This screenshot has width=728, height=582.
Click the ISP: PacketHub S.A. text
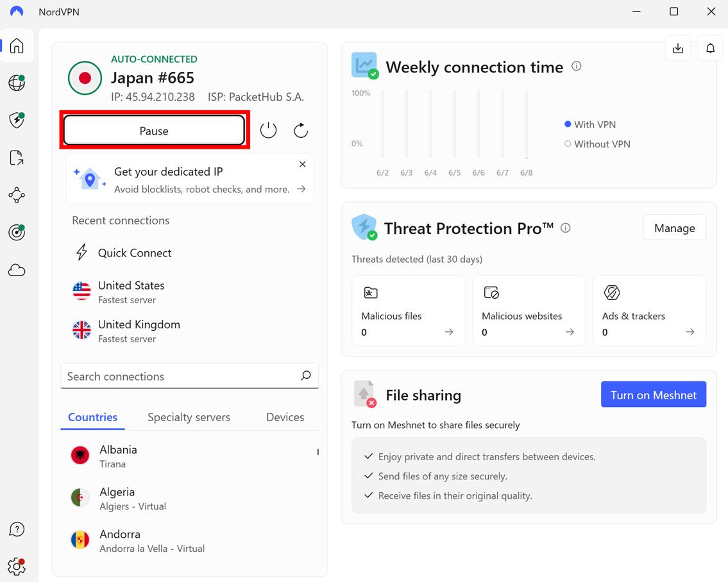point(256,97)
